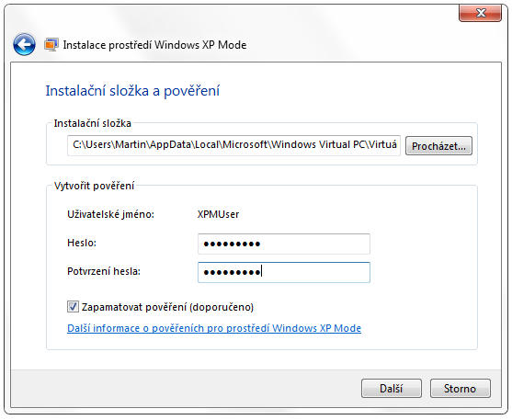Click the Vytvořit pověření group label
Viewport: 512px width, 420px height.
click(x=94, y=186)
